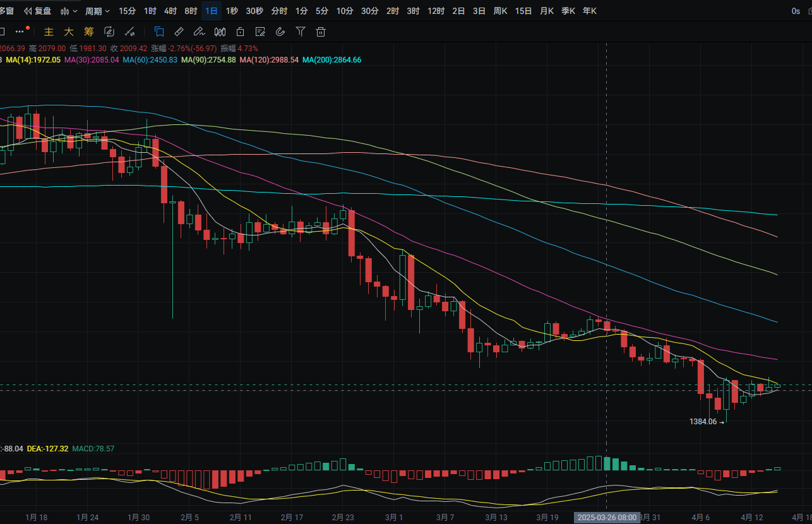This screenshot has height=524, width=812.
Task: Select the ruler measurement tool
Action: point(179,32)
